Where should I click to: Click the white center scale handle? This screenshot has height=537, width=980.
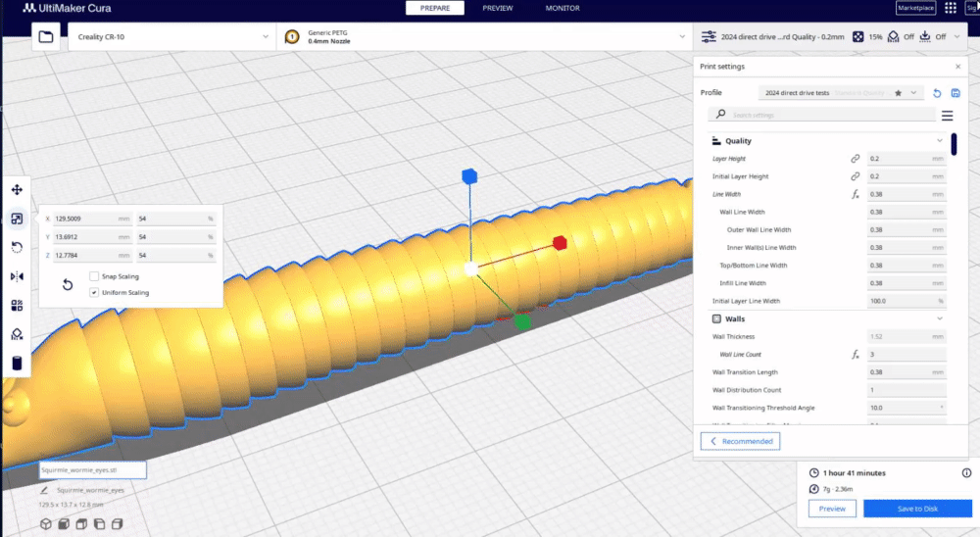471,269
